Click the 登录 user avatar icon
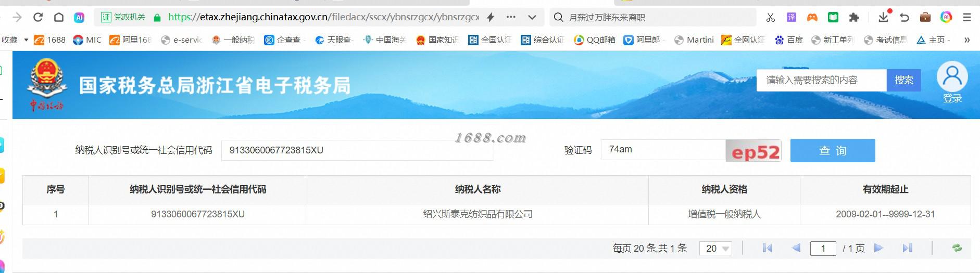The image size is (980, 273). (x=952, y=82)
